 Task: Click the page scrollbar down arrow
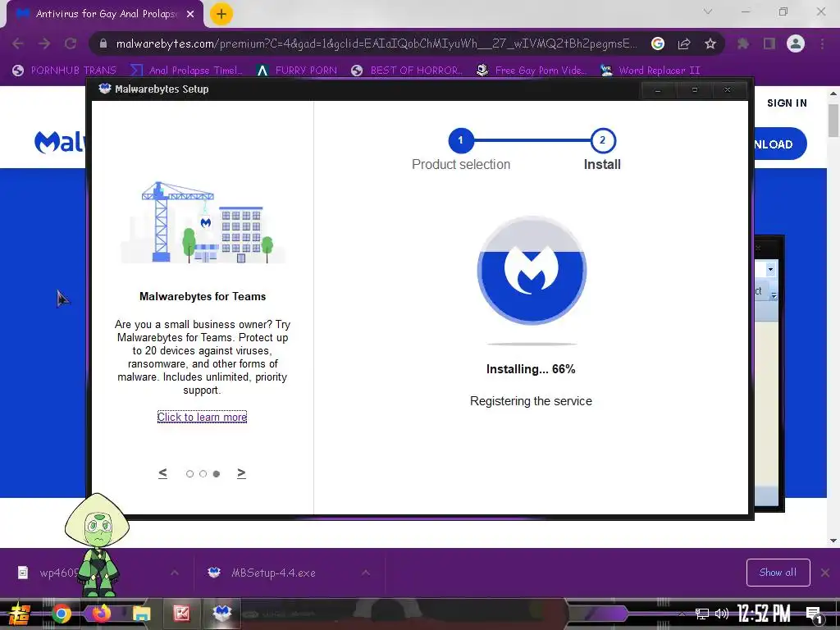click(x=833, y=541)
